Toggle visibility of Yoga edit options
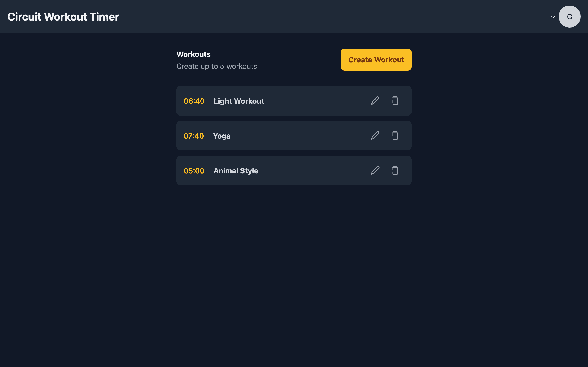 (x=375, y=135)
